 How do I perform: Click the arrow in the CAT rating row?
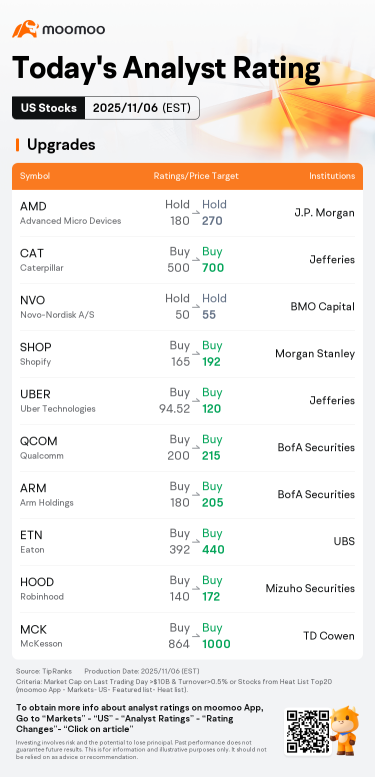tap(196, 261)
